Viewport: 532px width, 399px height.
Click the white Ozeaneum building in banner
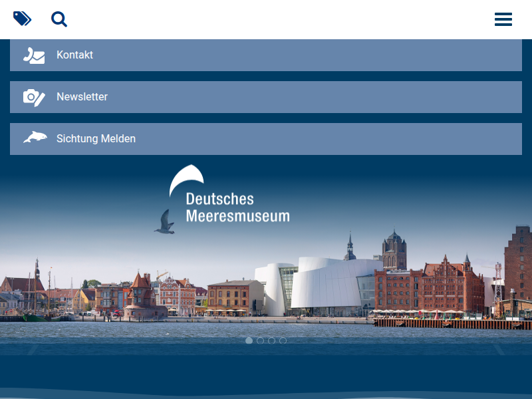[x=326, y=286]
